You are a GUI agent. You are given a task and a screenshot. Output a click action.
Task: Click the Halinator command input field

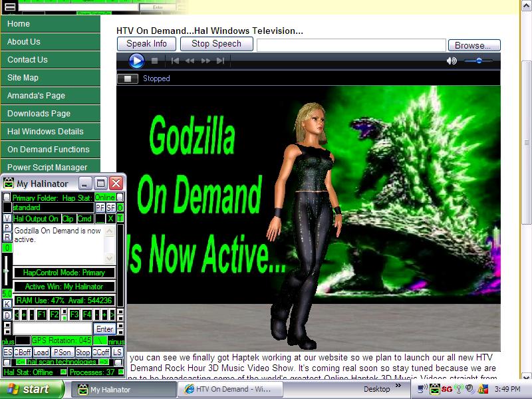coord(53,329)
